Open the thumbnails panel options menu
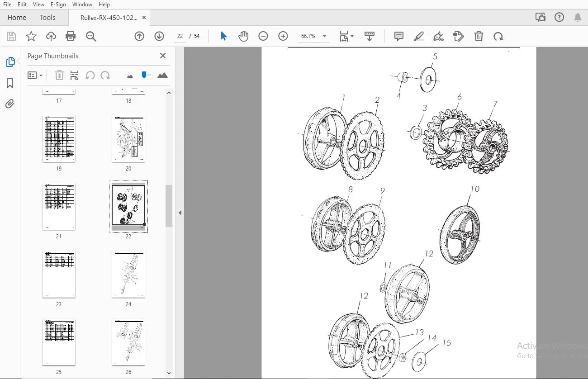The image size is (588, 379). tap(35, 76)
